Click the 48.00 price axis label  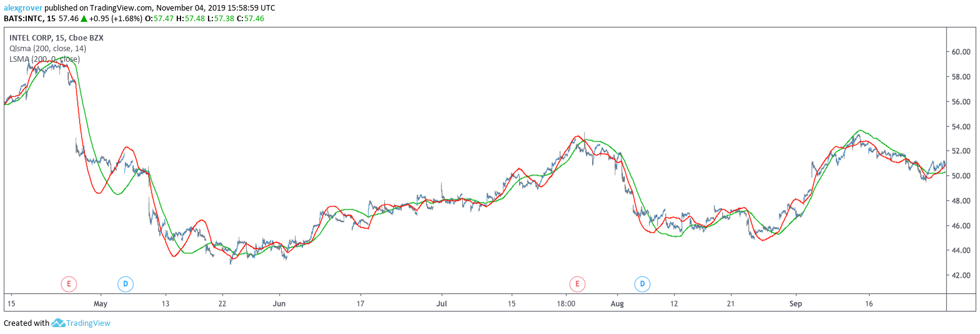[961, 201]
